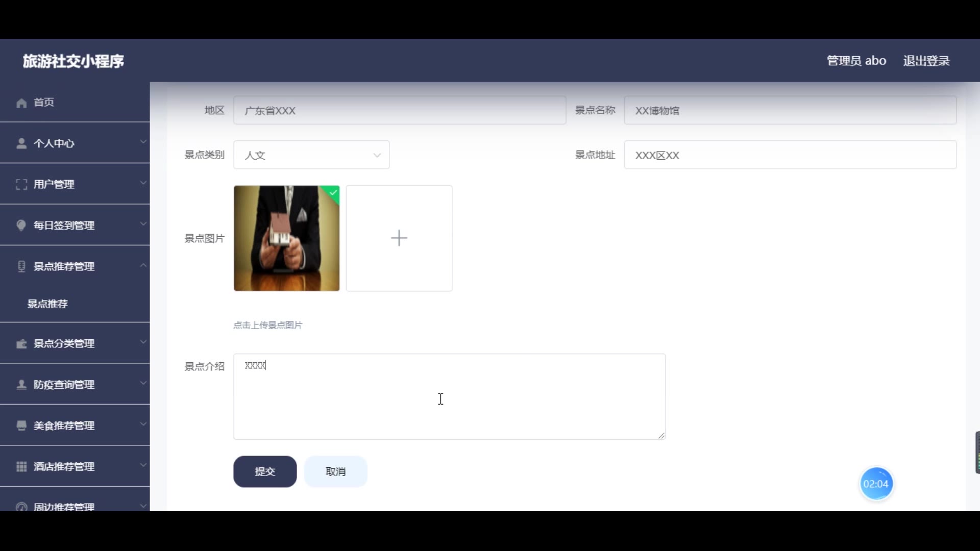Click the textarea resize handle corner
980x551 pixels.
click(661, 435)
